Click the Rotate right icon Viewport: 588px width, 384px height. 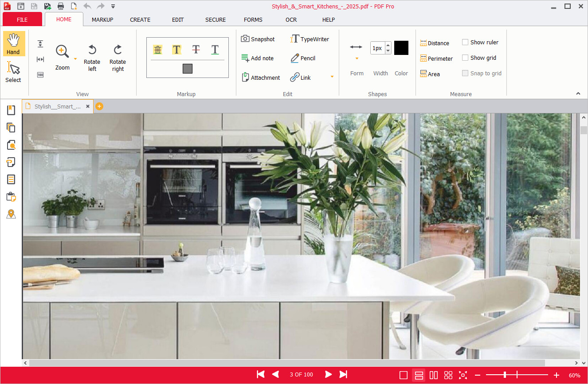pyautogui.click(x=118, y=50)
